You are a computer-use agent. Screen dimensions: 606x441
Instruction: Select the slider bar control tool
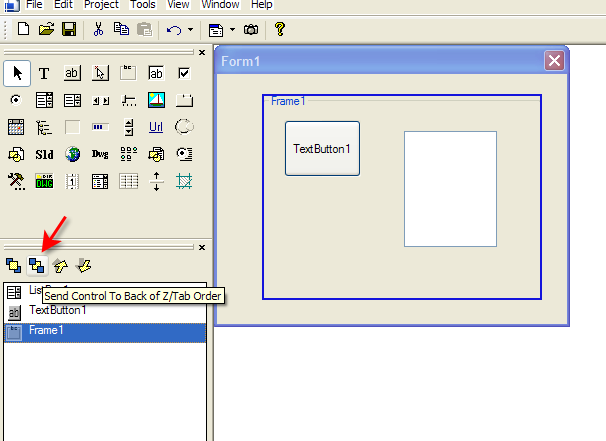[x=128, y=100]
